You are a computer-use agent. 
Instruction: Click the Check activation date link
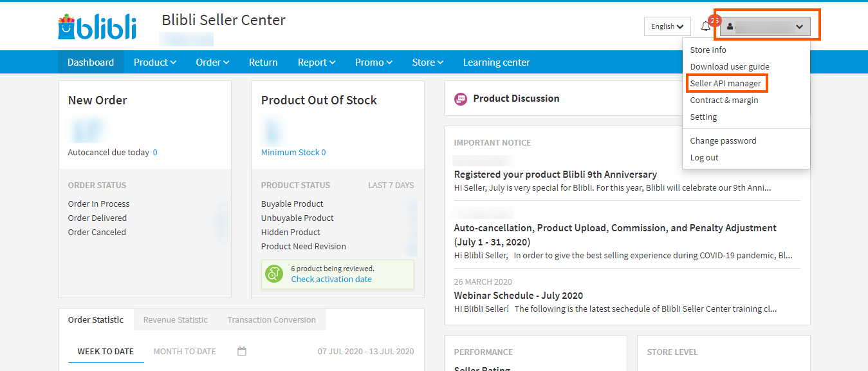[331, 279]
